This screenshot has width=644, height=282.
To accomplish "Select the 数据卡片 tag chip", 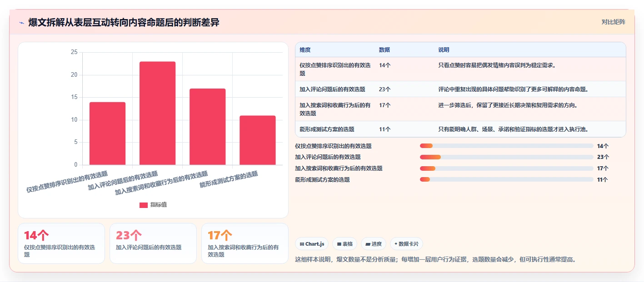I will coord(406,244).
